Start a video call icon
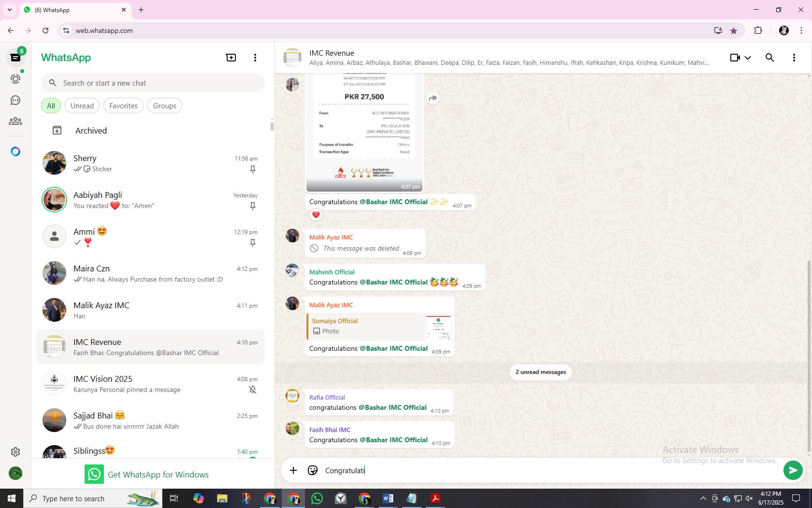 (x=735, y=58)
